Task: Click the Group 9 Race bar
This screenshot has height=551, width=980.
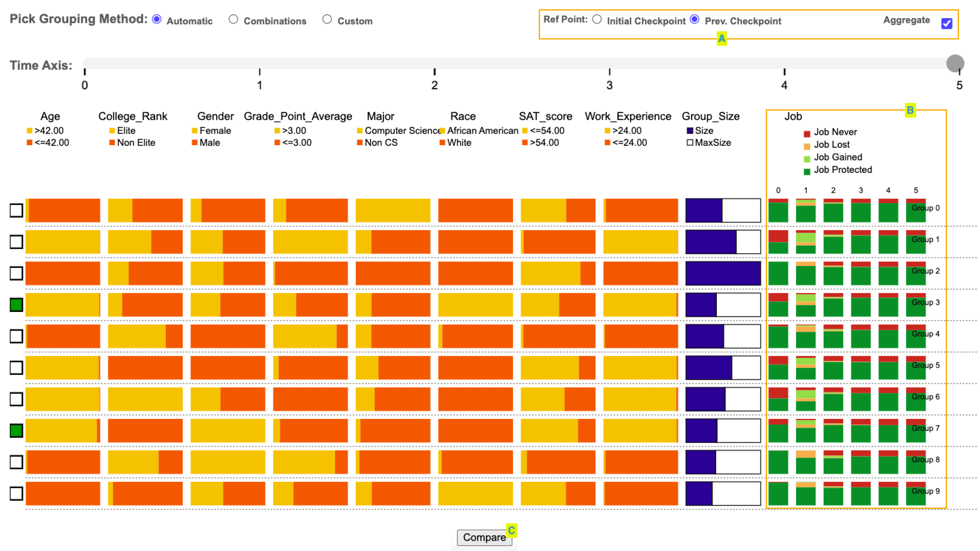Action: pos(476,494)
